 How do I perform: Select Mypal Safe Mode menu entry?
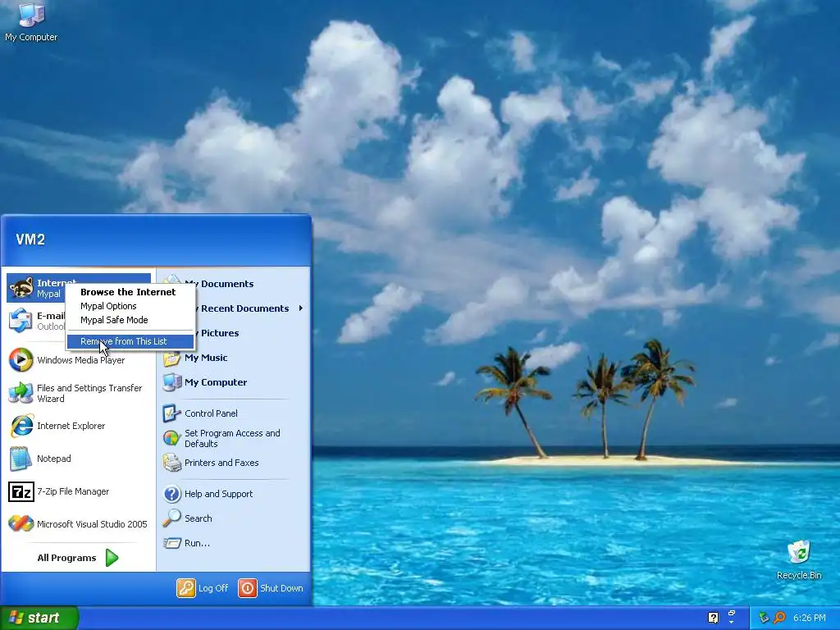[130, 320]
